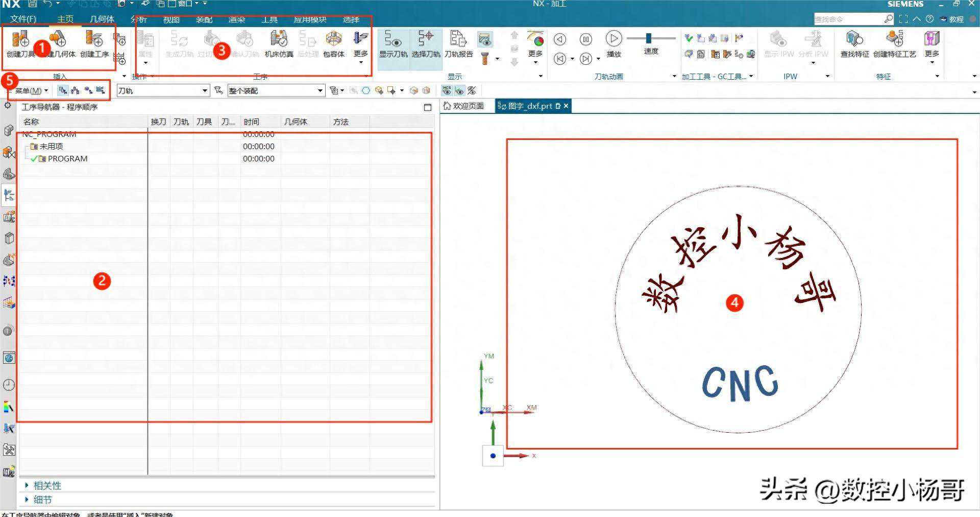Open the 刀轨 selection filter dropdown

(x=163, y=91)
